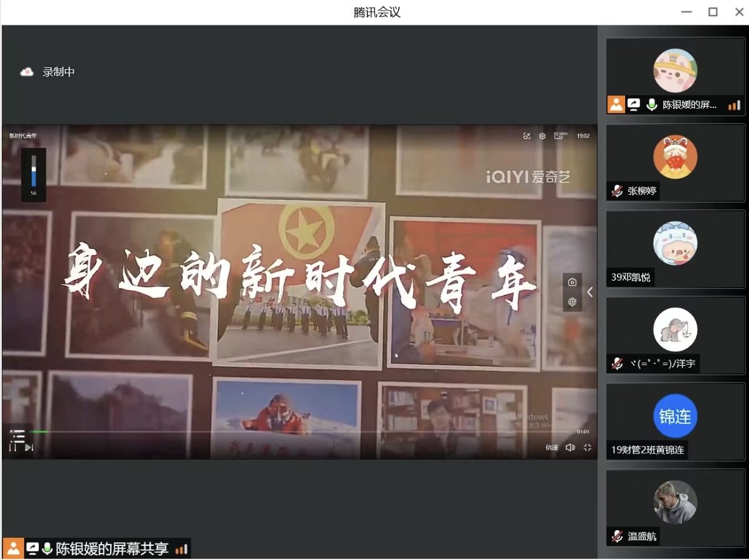Select the 洋宇 participant name label
This screenshot has height=560, width=749.
(661, 364)
